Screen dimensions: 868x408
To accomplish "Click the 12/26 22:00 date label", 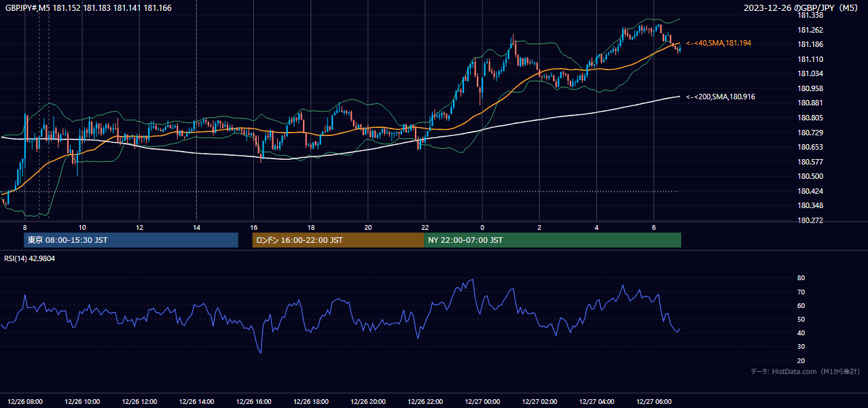I will point(425,402).
